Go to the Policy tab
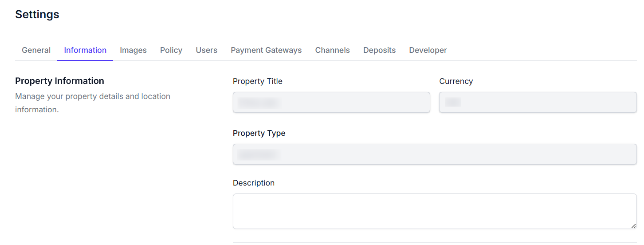 171,50
